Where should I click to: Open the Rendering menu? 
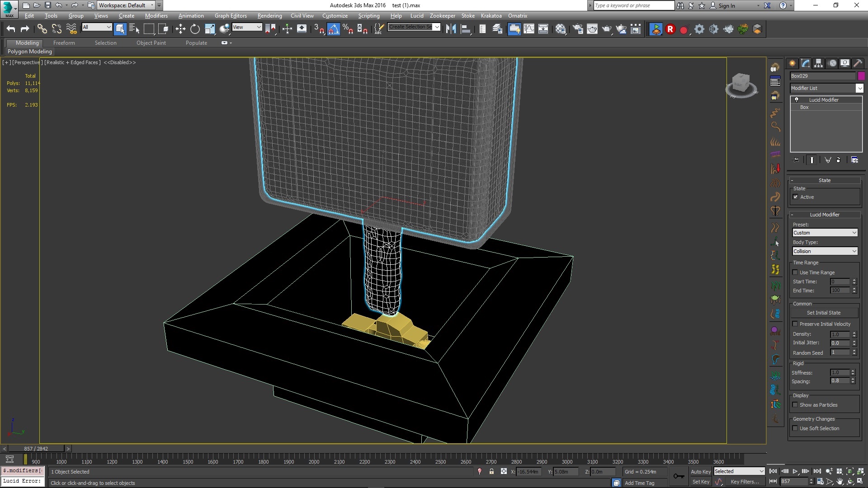pyautogui.click(x=269, y=16)
